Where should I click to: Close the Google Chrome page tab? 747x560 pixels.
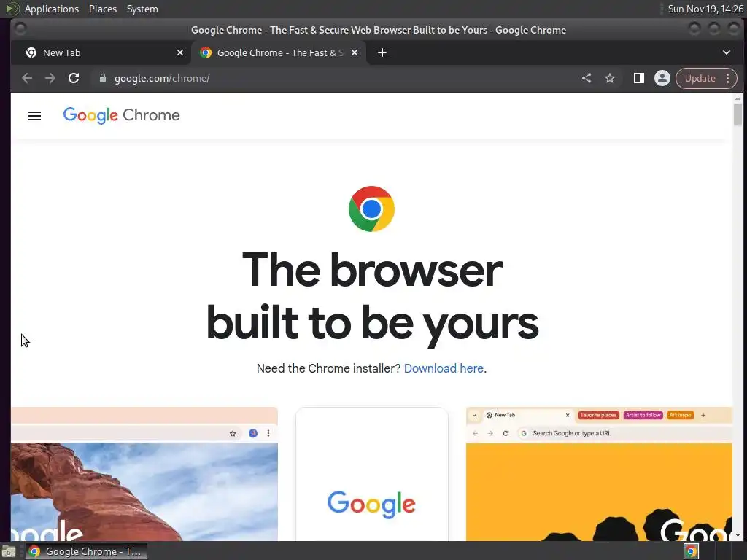point(355,52)
